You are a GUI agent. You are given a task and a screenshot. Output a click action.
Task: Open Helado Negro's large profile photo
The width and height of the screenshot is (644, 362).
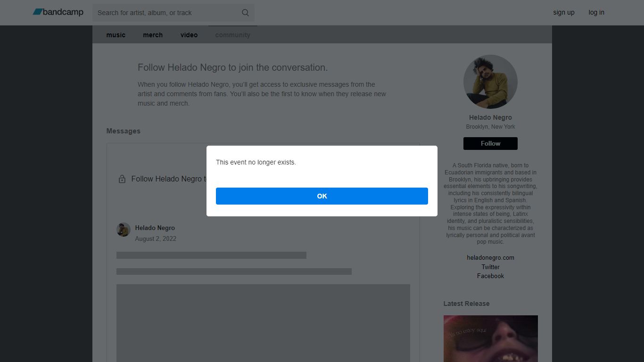490,82
